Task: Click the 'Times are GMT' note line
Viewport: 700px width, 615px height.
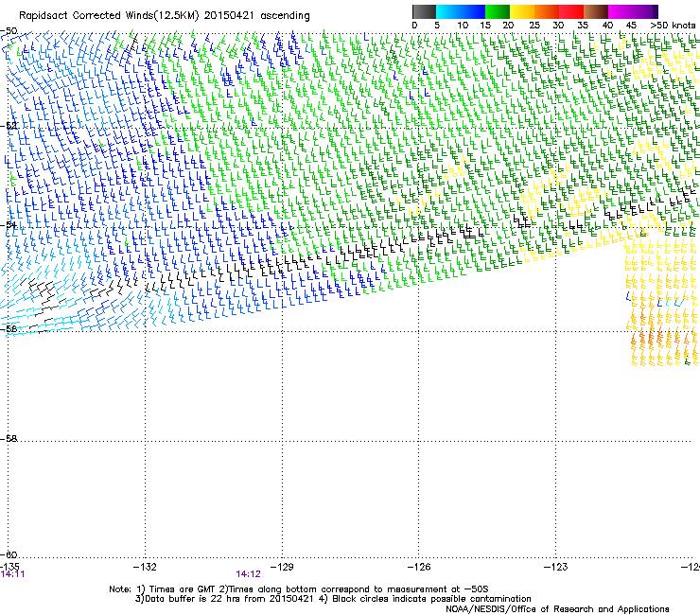Action: pos(299,589)
